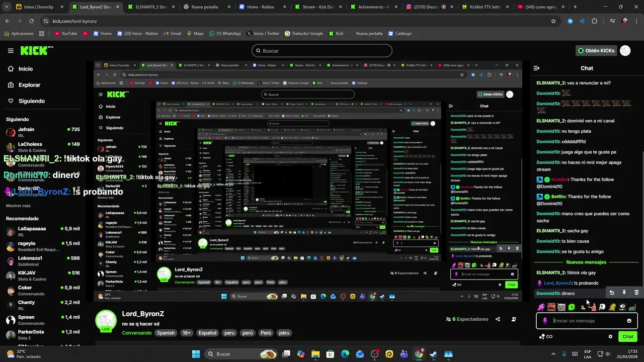Open Chanty recommended channel
The image size is (644, 362).
[x=43, y=305]
